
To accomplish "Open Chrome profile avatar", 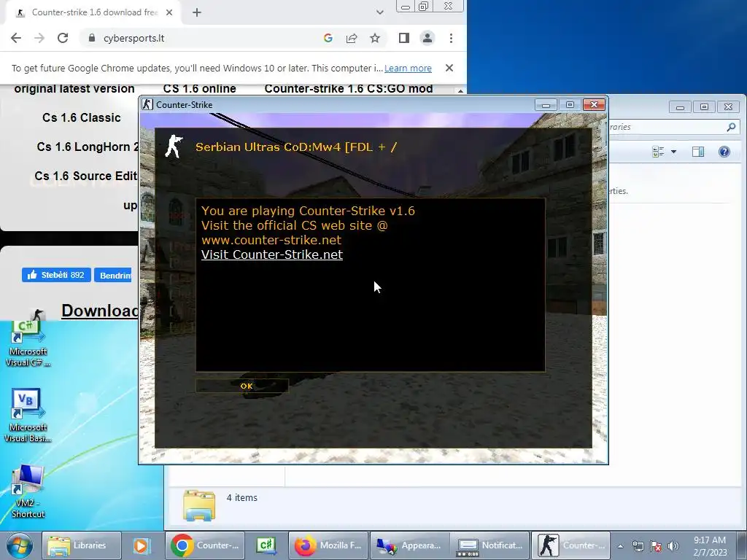I will 427,38.
